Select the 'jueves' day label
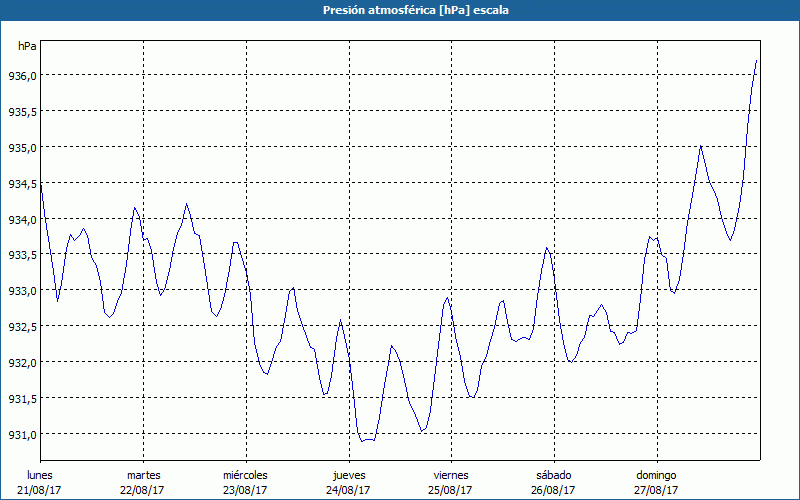This screenshot has height=500, width=800. click(348, 474)
